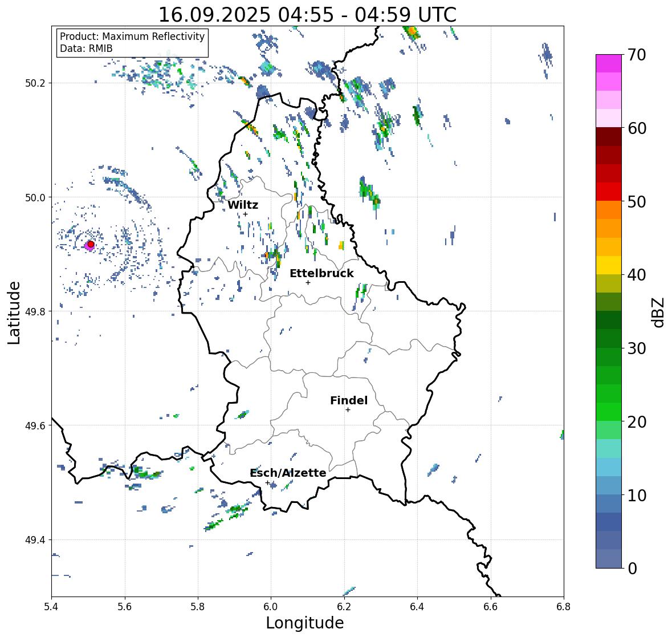
Task: Click the colorbar tick label 20
Action: point(637,422)
